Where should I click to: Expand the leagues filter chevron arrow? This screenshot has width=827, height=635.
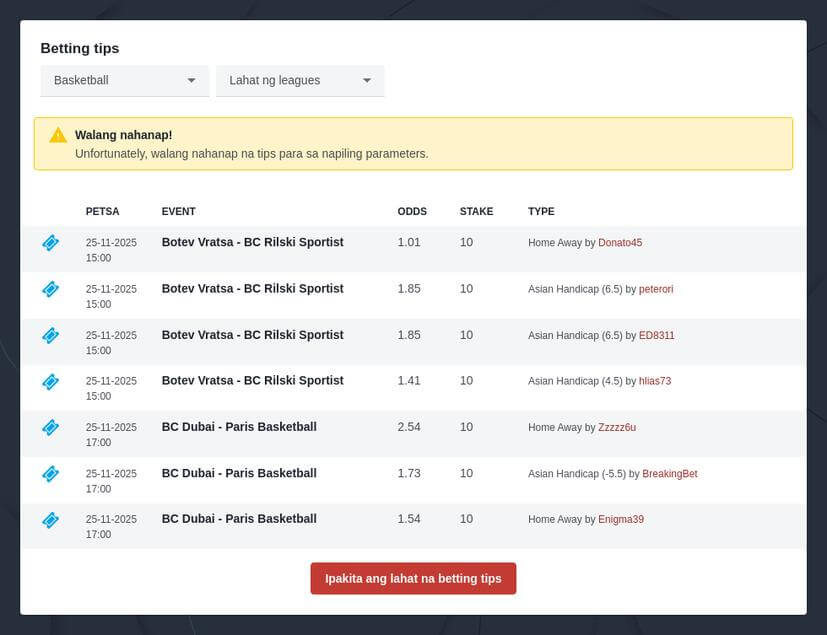(368, 80)
